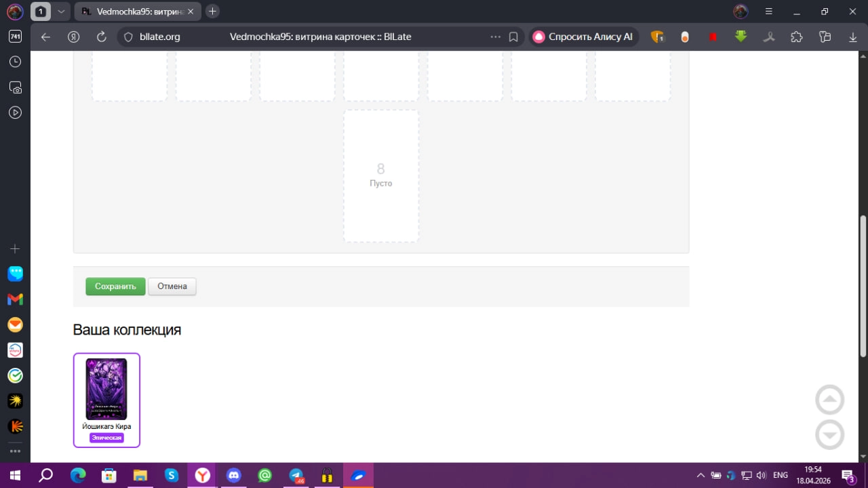Open Gmail from the browser sidebar
This screenshot has width=868, height=488.
click(15, 299)
